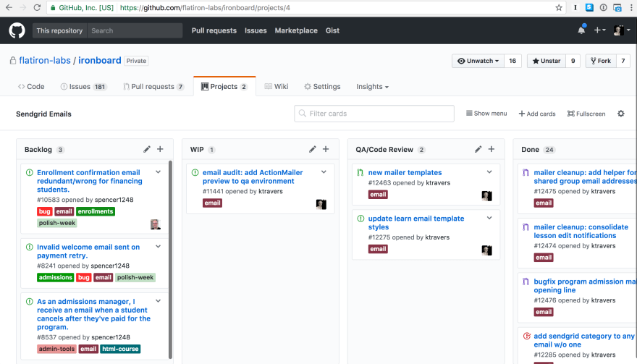Image resolution: width=637 pixels, height=364 pixels.
Task: Open 'mailer cleanup: consolidate lesson edit notifications' link
Action: click(x=581, y=231)
